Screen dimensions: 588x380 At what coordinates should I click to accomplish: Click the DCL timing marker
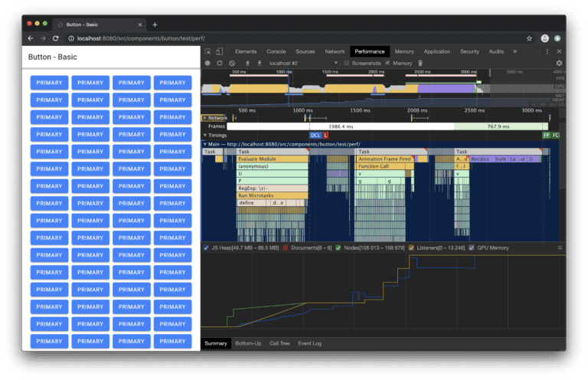coord(315,136)
